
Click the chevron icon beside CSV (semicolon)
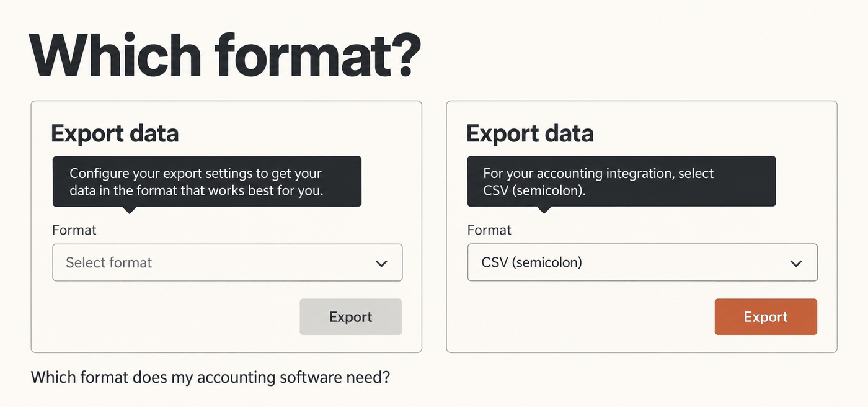[796, 263]
